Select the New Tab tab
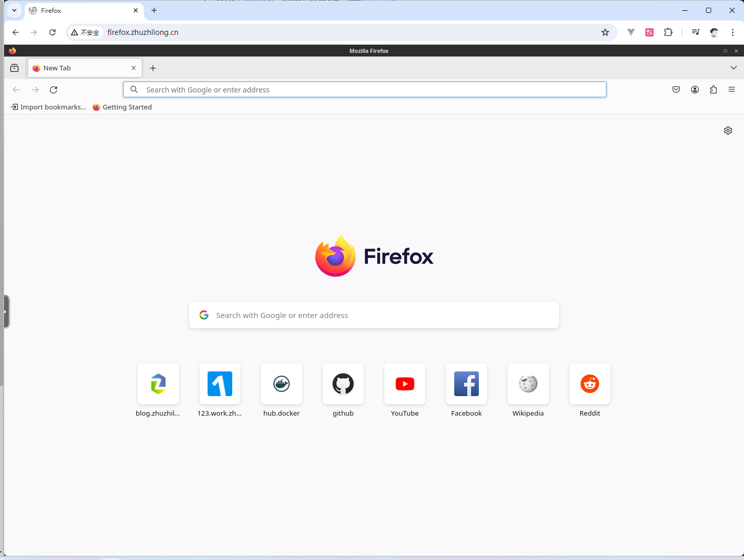This screenshot has width=744, height=560. click(x=85, y=68)
